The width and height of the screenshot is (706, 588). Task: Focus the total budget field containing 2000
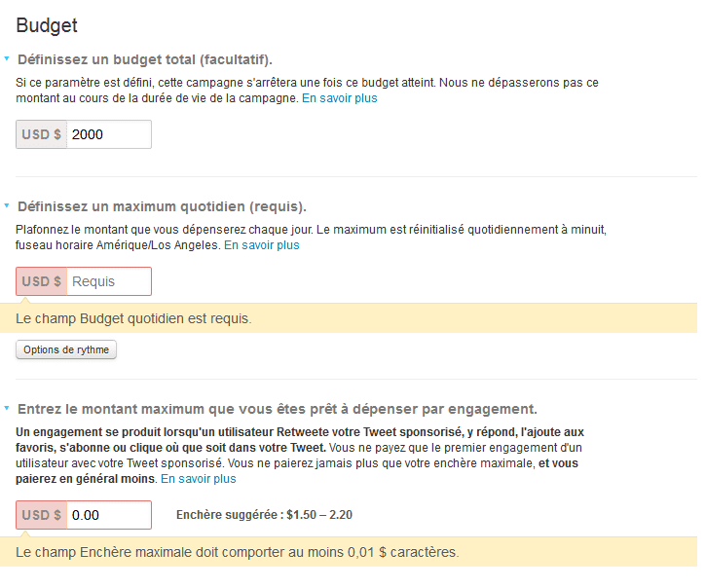[109, 134]
